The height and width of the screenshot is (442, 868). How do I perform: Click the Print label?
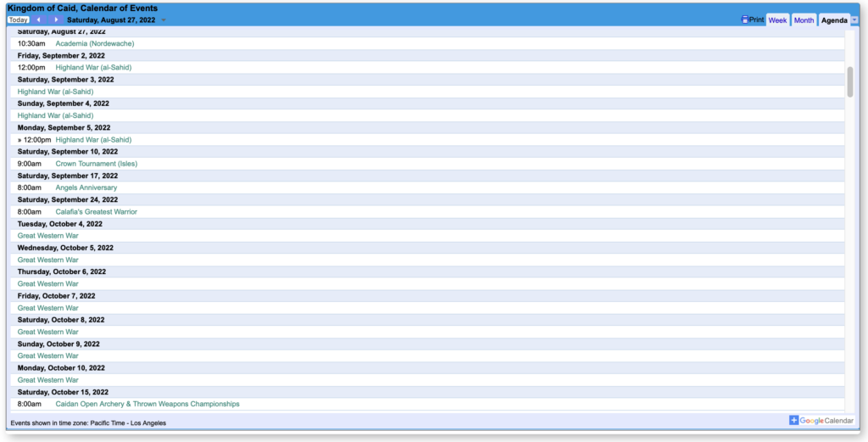[756, 20]
